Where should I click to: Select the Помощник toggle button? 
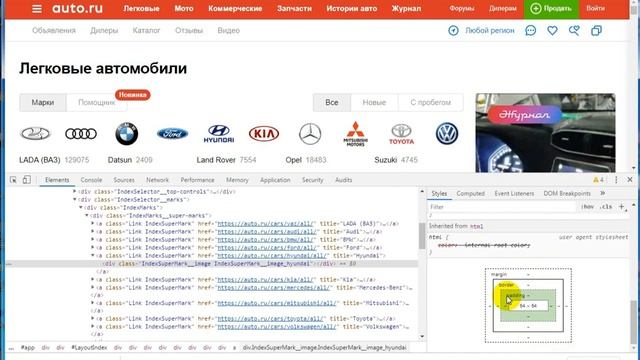click(96, 102)
